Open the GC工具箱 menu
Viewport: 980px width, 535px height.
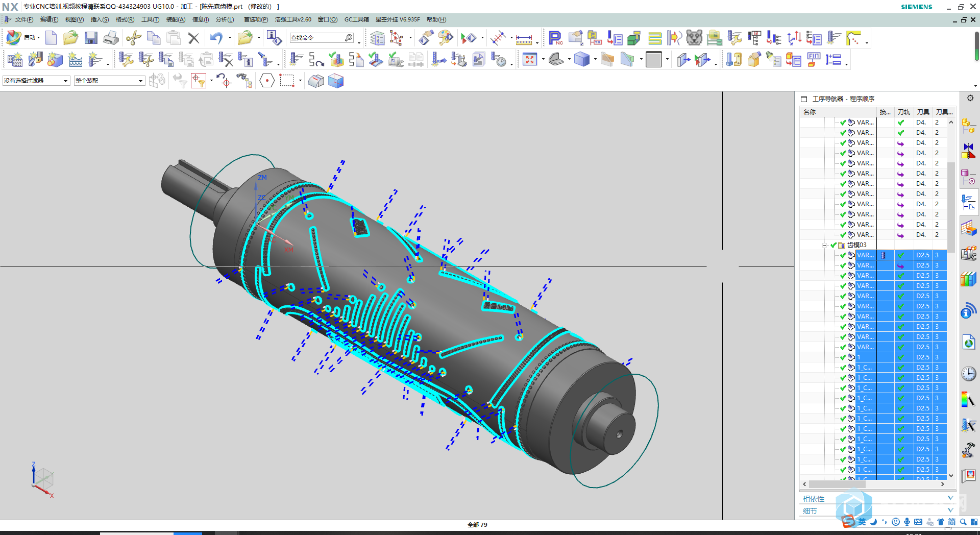click(356, 19)
